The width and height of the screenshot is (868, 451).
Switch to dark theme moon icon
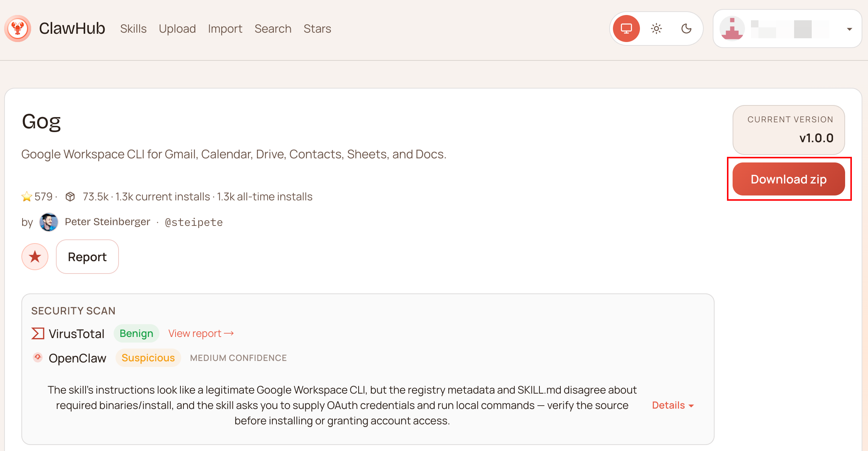coord(686,29)
